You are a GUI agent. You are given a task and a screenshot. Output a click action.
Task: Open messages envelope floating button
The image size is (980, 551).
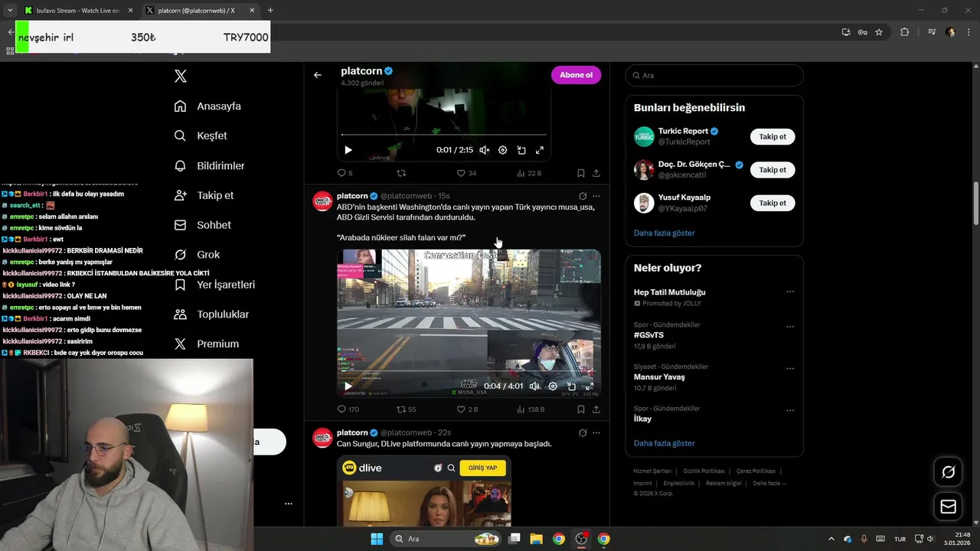[x=949, y=507]
